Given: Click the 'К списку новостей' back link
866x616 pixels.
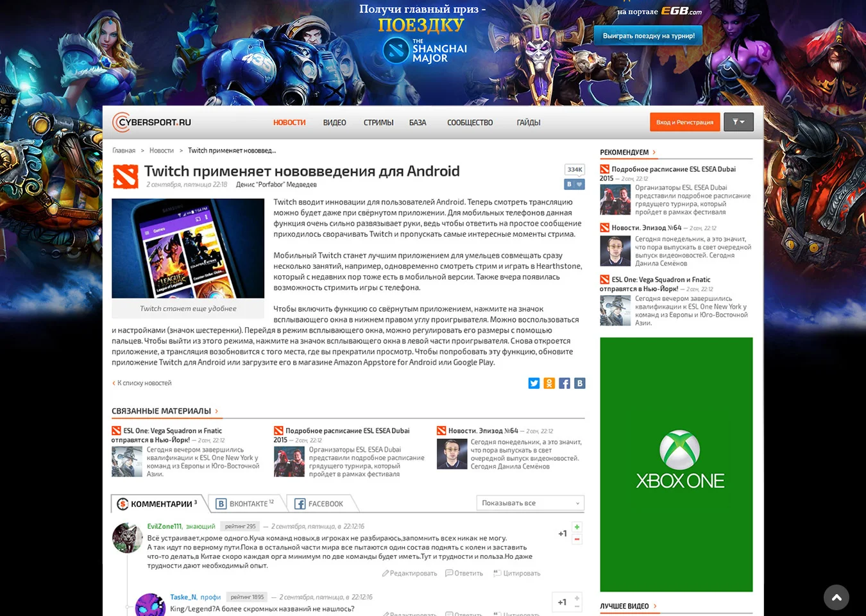Looking at the screenshot, I should (142, 383).
